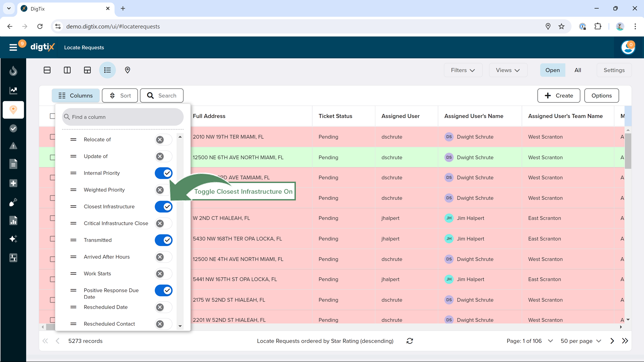The image size is (644, 362).
Task: Click the flame icon in sidebar
Action: click(x=13, y=71)
